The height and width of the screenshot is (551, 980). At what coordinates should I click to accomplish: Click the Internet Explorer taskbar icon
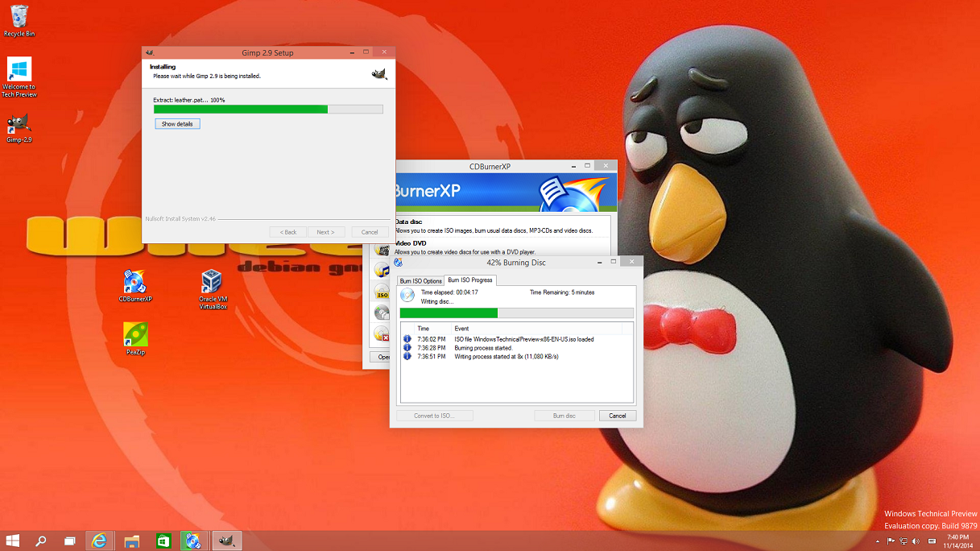(x=99, y=541)
